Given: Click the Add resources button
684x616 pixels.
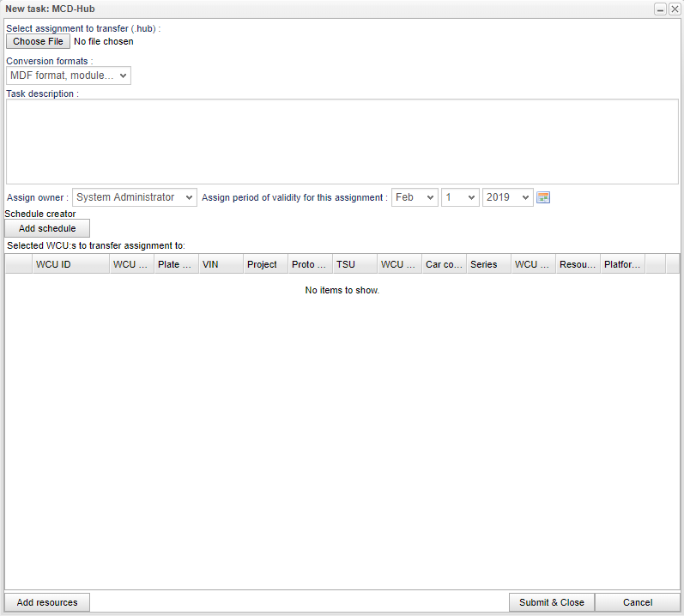Looking at the screenshot, I should click(x=47, y=602).
